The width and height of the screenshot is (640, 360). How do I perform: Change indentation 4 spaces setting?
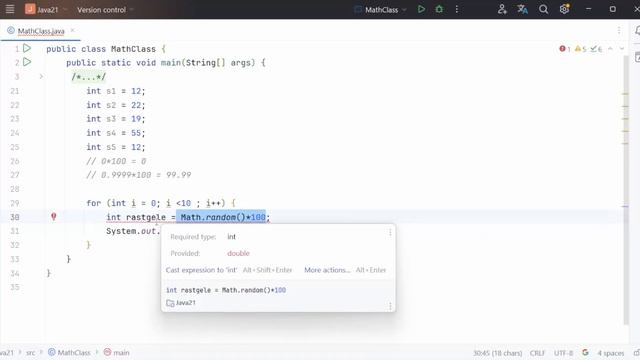[x=611, y=353]
